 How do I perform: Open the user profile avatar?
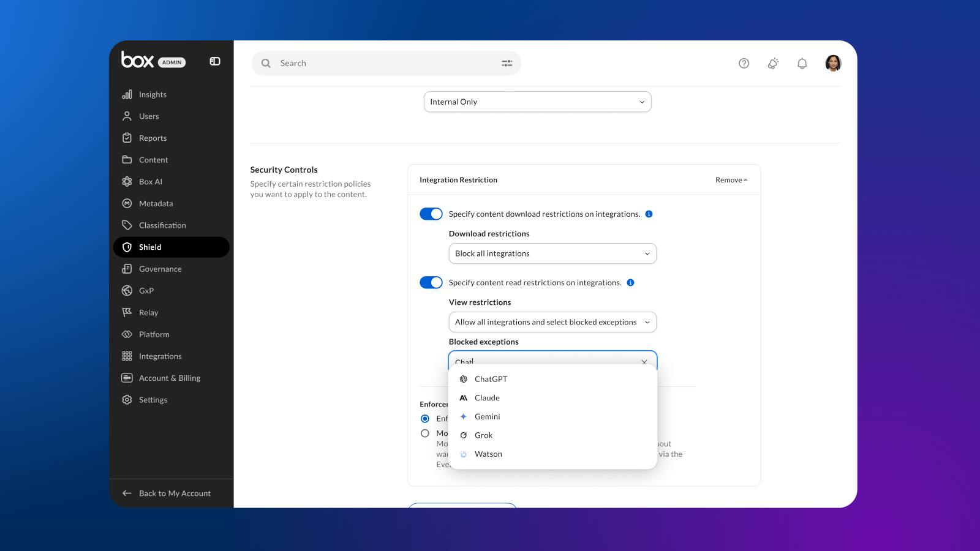coord(833,63)
